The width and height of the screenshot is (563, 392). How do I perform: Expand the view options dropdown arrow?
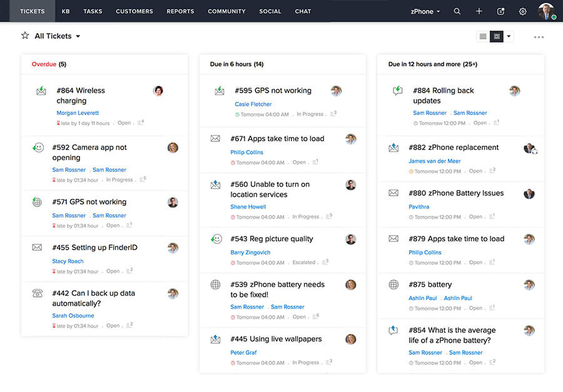[x=509, y=36]
